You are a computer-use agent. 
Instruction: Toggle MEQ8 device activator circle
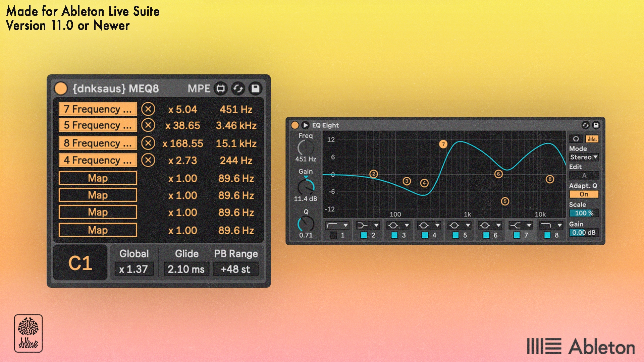[x=61, y=88]
